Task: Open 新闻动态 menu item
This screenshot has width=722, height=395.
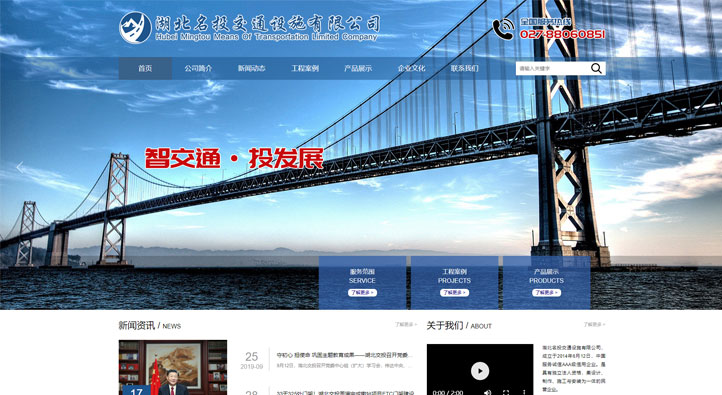Action: pyautogui.click(x=251, y=68)
